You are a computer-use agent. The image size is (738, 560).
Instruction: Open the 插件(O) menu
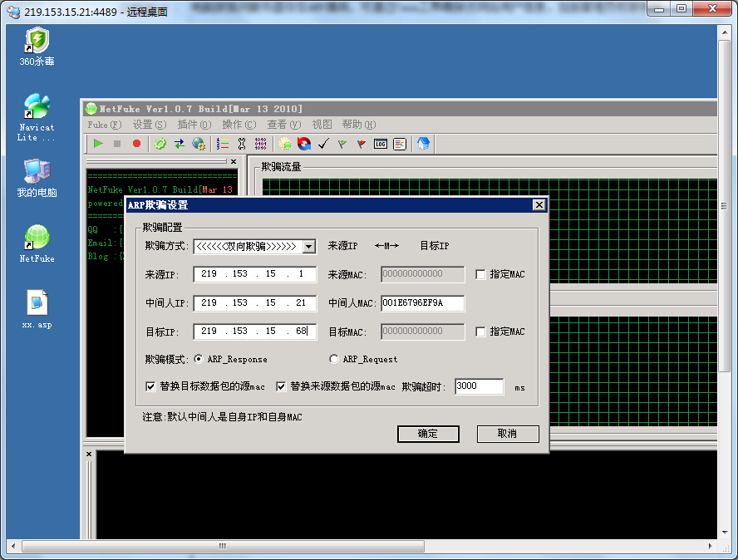tap(194, 125)
